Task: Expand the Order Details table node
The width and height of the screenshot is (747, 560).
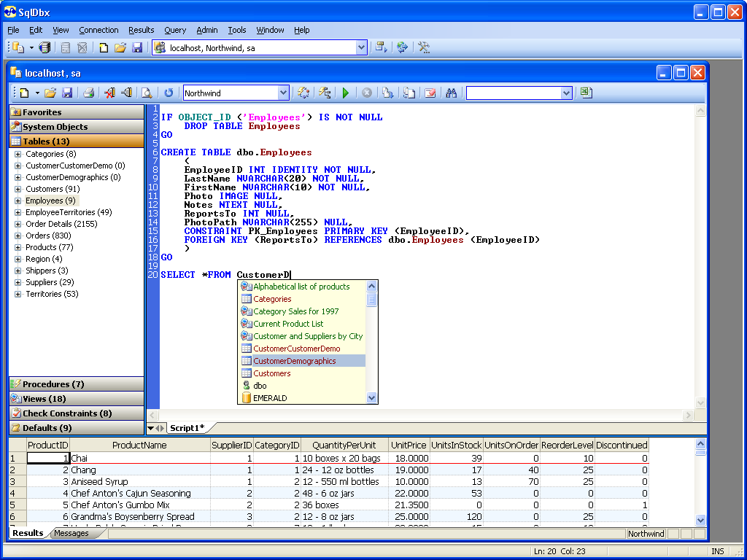Action: (18, 224)
